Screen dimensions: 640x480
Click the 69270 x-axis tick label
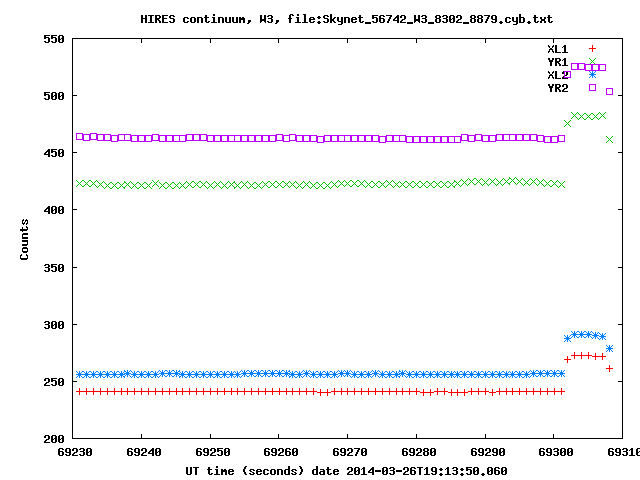[350, 452]
